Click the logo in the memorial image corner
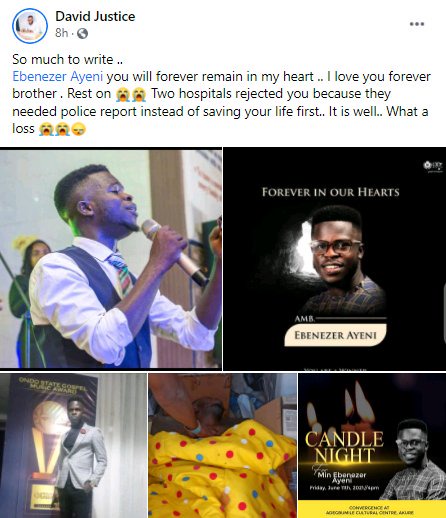Viewport: 446px width, 518px height. (432, 165)
